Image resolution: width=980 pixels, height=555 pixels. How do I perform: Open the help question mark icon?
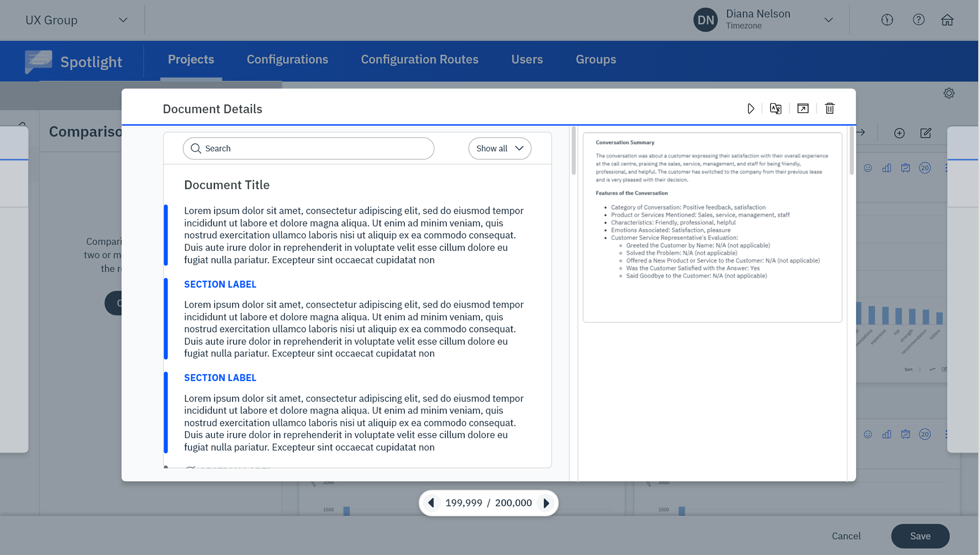pyautogui.click(x=919, y=20)
